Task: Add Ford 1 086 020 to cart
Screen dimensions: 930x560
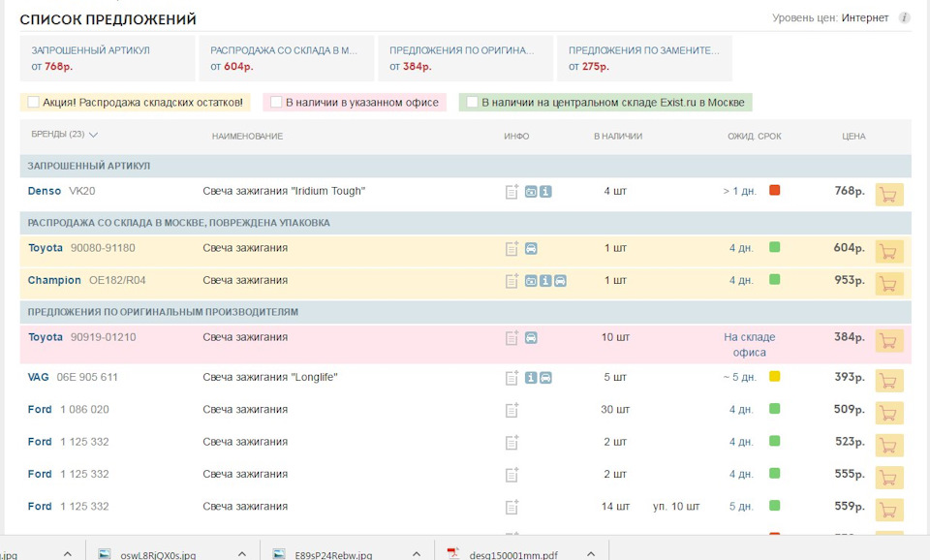Action: (889, 413)
